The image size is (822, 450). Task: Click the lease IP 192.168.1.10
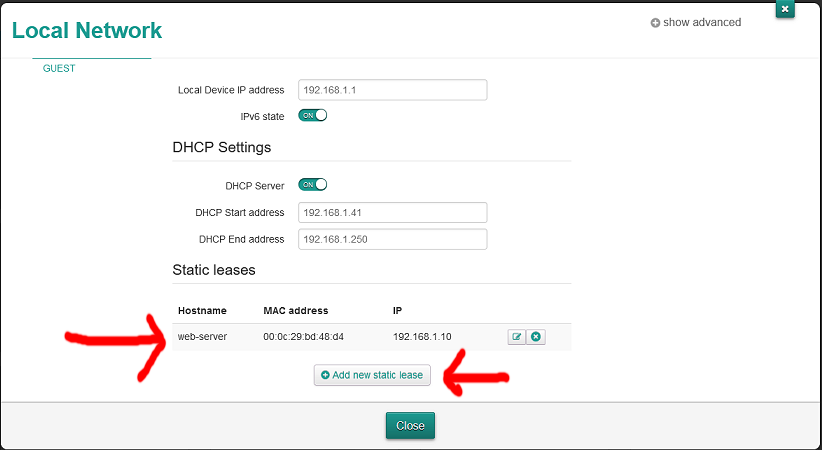(x=422, y=337)
